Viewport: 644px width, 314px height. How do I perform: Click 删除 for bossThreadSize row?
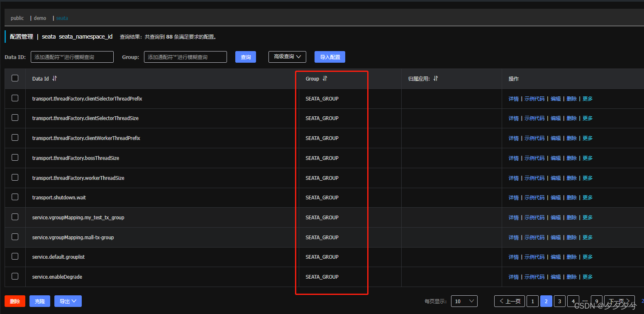(572, 158)
